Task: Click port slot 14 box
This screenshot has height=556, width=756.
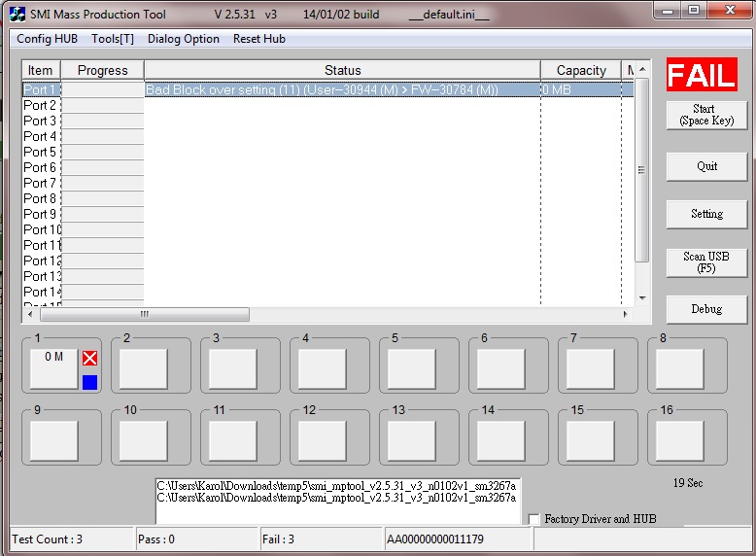Action: coord(501,440)
